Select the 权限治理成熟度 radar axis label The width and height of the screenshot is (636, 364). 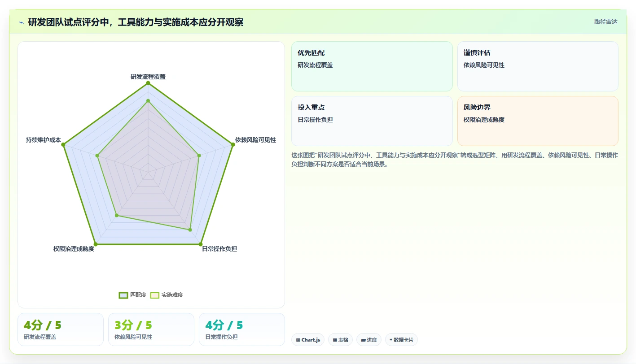coord(74,249)
